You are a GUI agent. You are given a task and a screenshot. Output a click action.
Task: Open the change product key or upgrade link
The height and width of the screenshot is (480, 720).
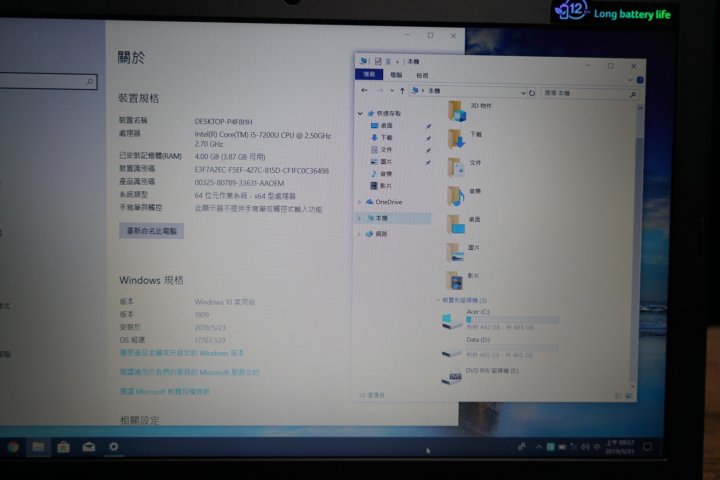coord(182,353)
